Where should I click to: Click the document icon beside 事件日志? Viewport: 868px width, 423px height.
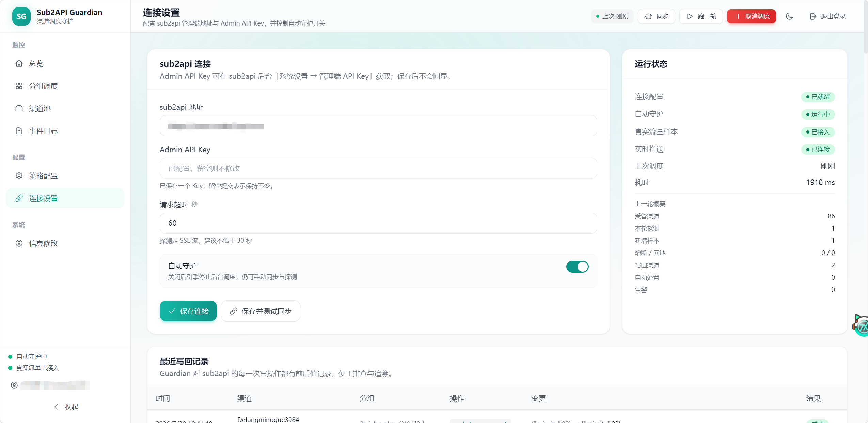pos(19,131)
